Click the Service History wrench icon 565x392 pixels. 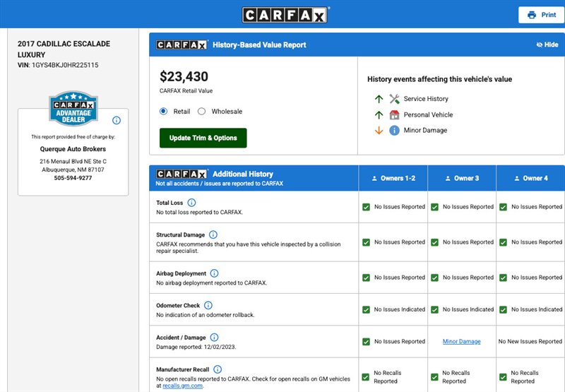395,99
